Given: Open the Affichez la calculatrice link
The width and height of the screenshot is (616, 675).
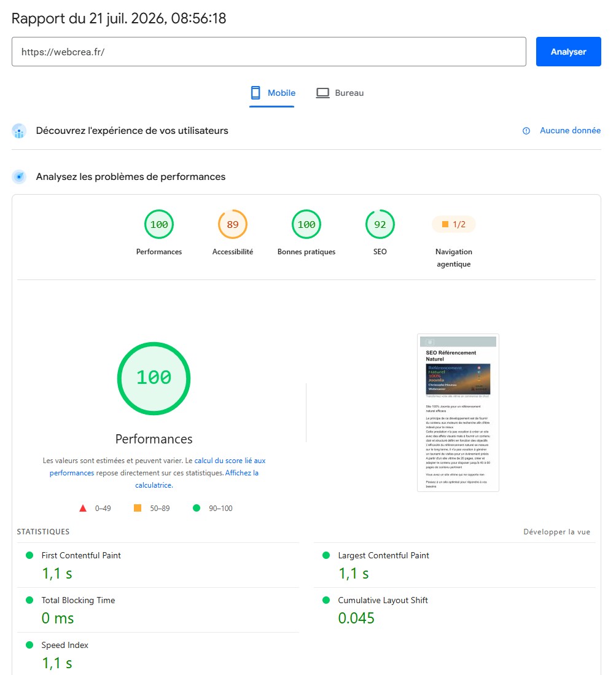Looking at the screenshot, I should (197, 478).
